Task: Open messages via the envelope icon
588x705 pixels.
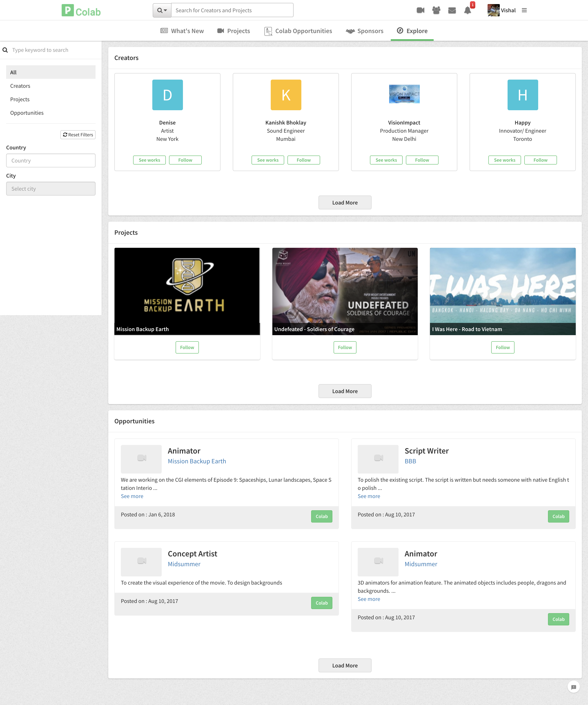Action: click(452, 10)
